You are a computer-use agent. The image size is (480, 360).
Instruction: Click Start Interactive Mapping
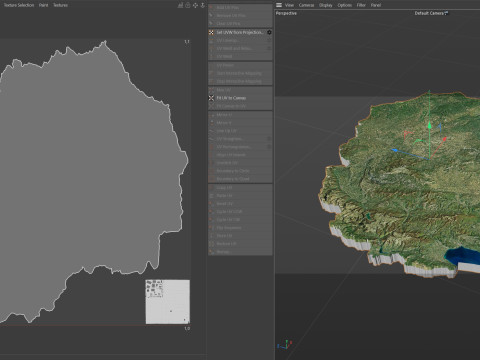click(x=240, y=73)
